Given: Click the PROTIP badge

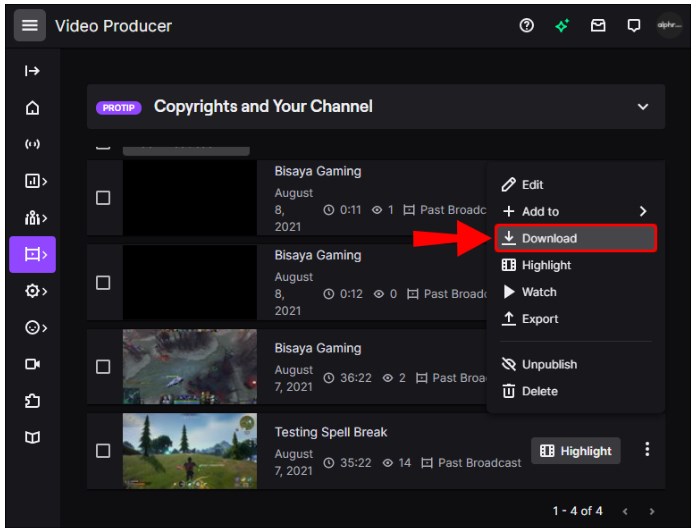Looking at the screenshot, I should (119, 108).
